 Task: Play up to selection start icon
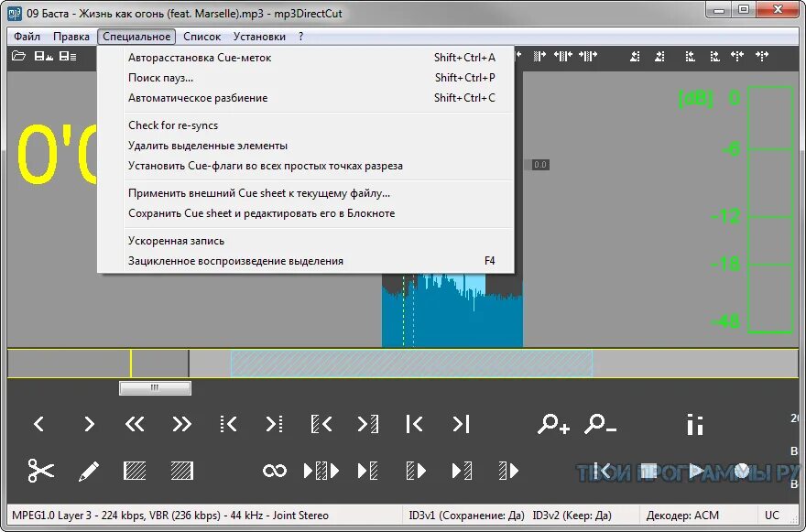coord(367,471)
